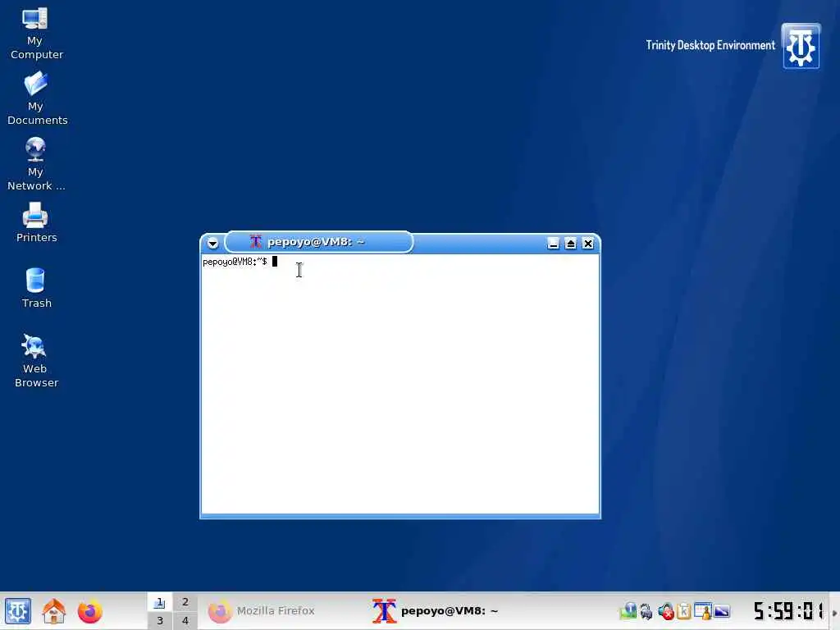Open display settings tray icon

pos(722,611)
